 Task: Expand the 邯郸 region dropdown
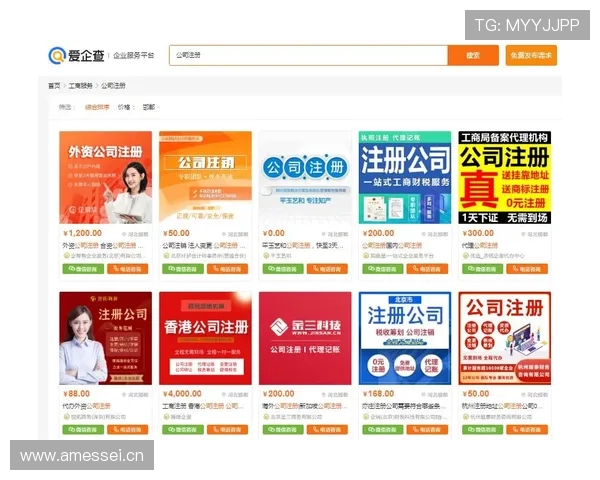(x=151, y=107)
